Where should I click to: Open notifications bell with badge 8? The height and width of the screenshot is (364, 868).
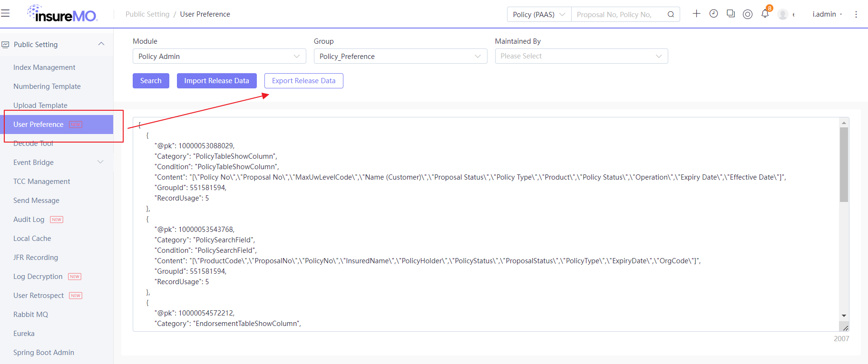(x=765, y=13)
